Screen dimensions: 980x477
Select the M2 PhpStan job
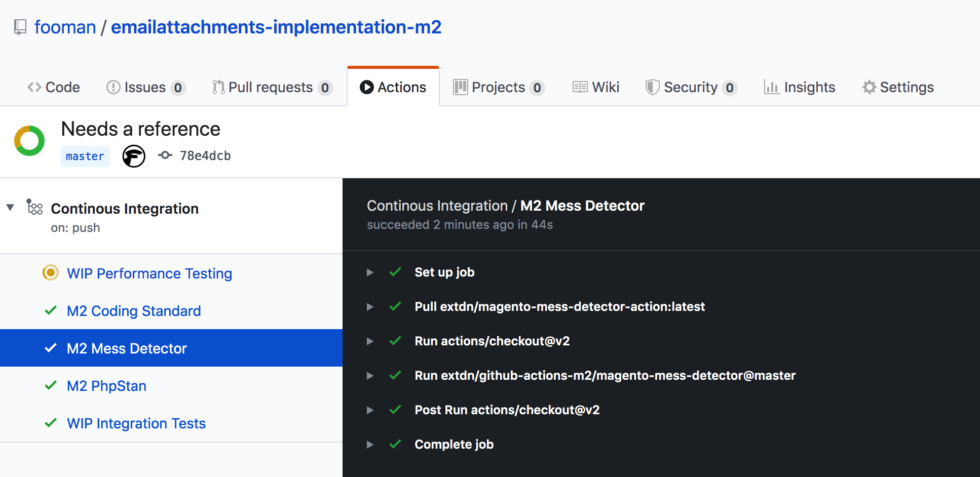(106, 386)
